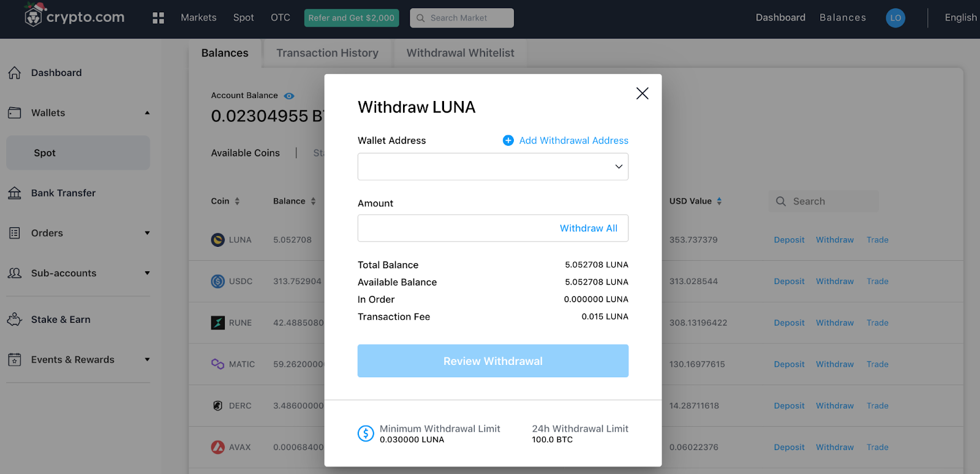Open OTC in top navigation
The width and height of the screenshot is (980, 474).
pos(281,18)
